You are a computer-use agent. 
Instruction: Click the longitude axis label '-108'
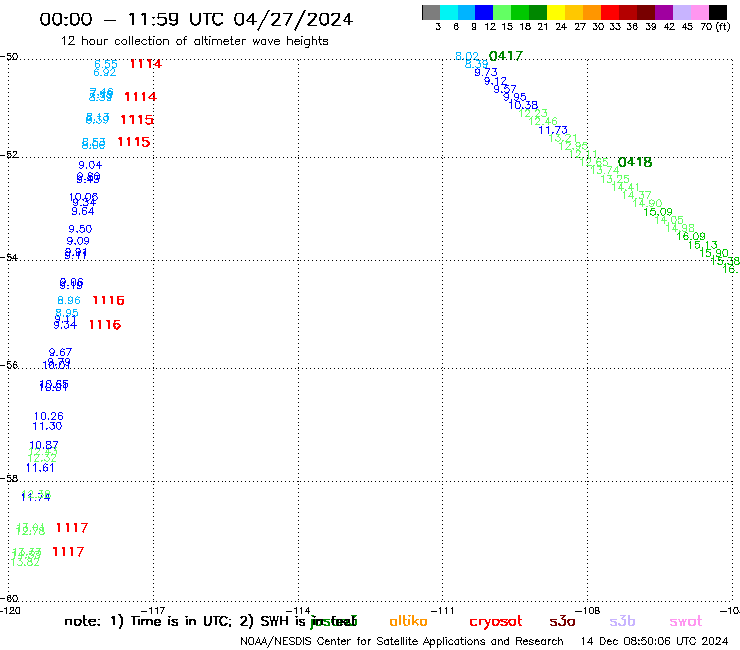click(x=588, y=610)
